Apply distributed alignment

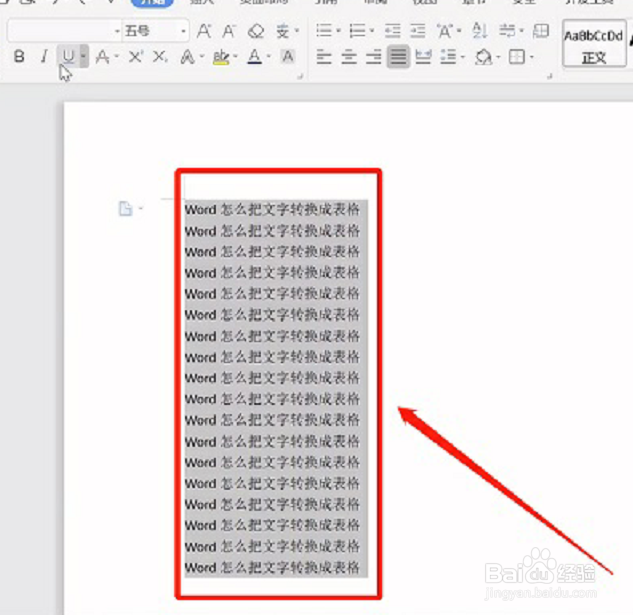click(x=423, y=57)
